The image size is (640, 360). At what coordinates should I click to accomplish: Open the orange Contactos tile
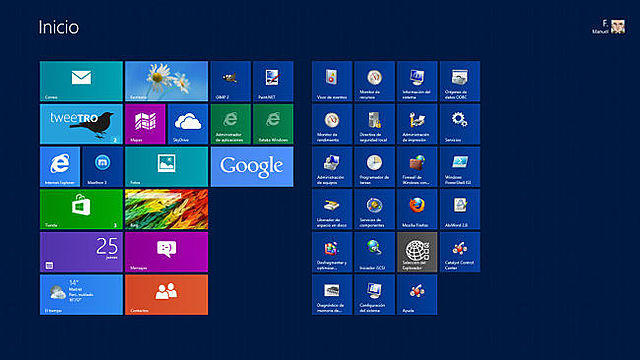pyautogui.click(x=167, y=295)
